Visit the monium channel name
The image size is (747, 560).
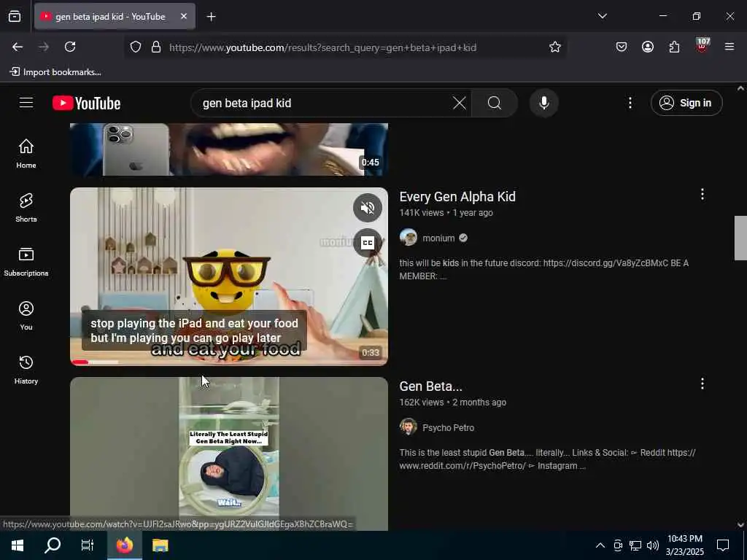(x=438, y=238)
